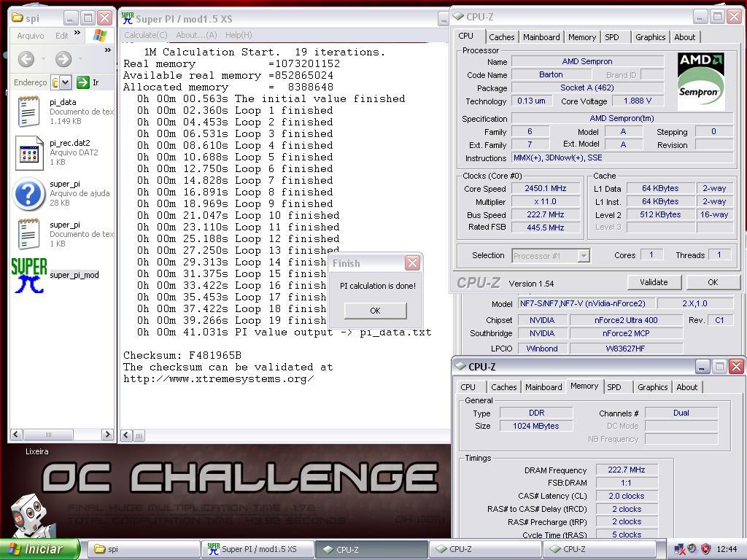
Task: Open the Help(H) menu in Super PI
Action: click(239, 35)
